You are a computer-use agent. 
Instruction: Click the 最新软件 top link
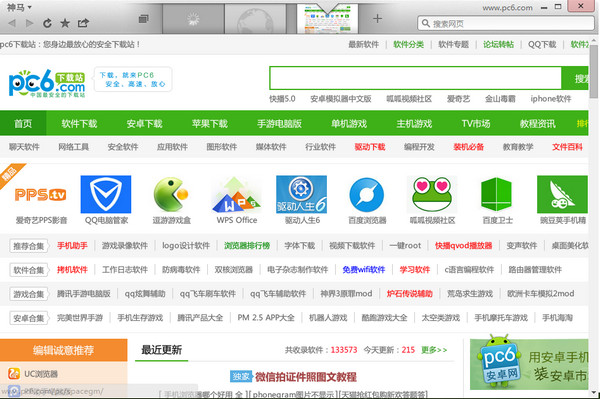pos(364,44)
